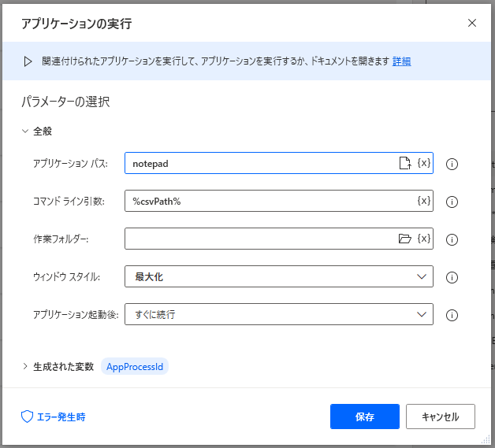Click the 保存 button
Image resolution: width=495 pixels, height=448 pixels.
coord(365,417)
